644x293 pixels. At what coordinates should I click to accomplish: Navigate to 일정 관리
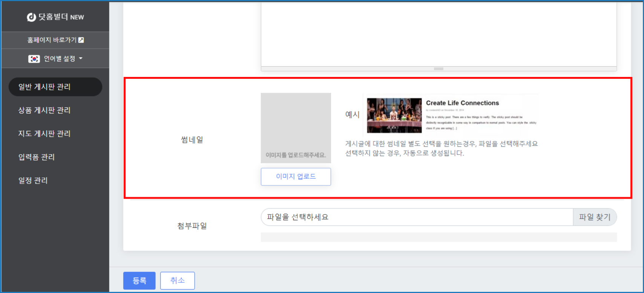click(x=33, y=180)
